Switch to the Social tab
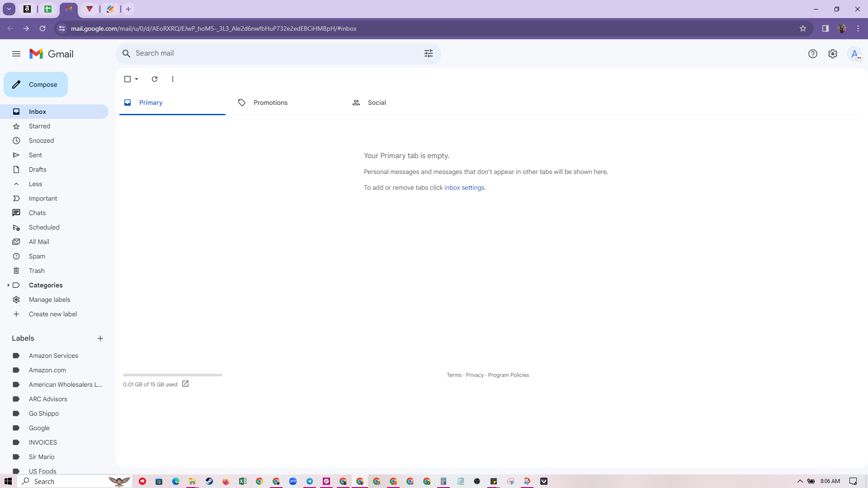The height and width of the screenshot is (488, 868). point(401,103)
